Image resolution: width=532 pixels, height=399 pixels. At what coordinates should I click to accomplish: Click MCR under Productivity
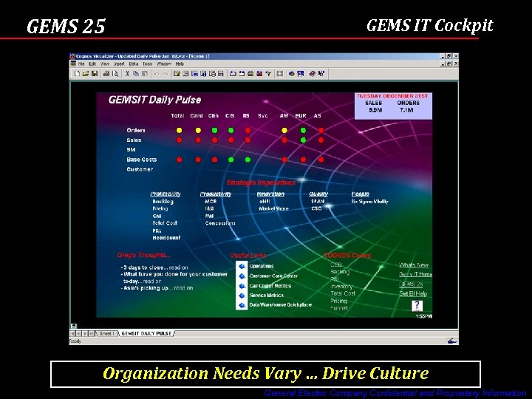click(x=211, y=202)
